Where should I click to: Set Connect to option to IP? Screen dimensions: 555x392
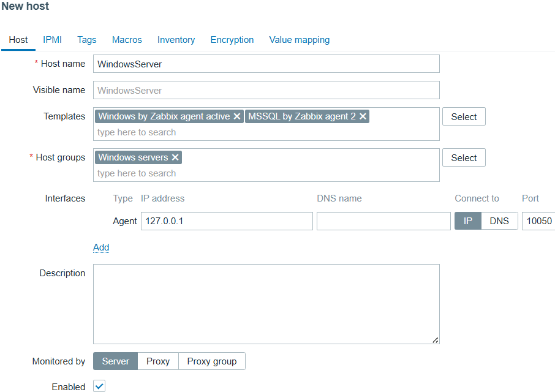pos(468,221)
